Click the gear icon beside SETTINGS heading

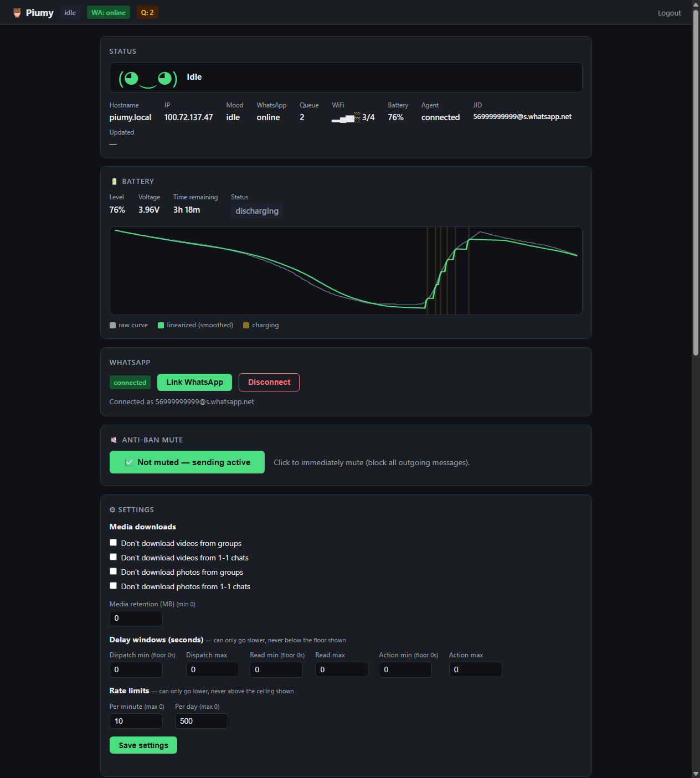point(112,510)
